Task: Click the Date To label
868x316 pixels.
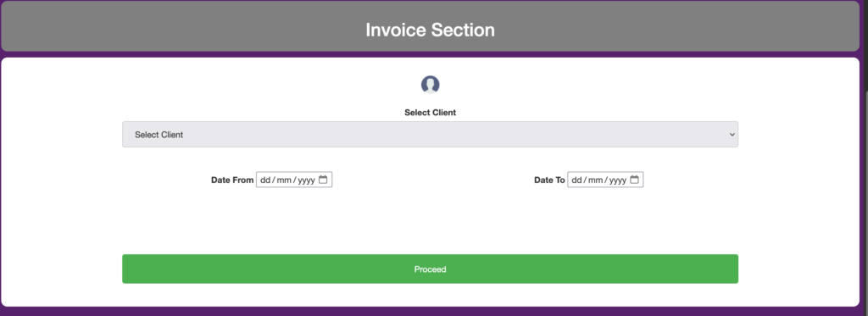Action: [549, 180]
